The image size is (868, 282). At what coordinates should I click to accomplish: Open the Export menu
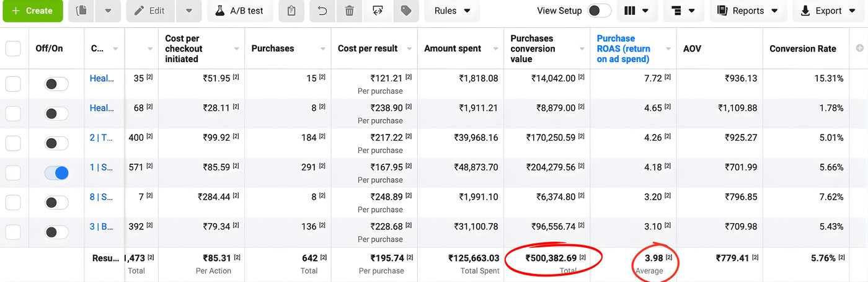(x=830, y=11)
